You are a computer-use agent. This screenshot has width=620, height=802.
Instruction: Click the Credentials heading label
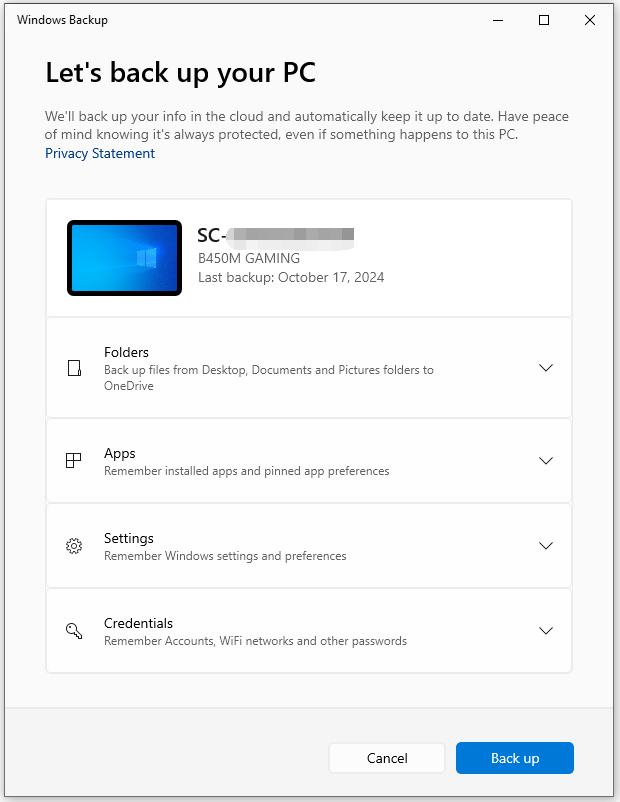(138, 624)
